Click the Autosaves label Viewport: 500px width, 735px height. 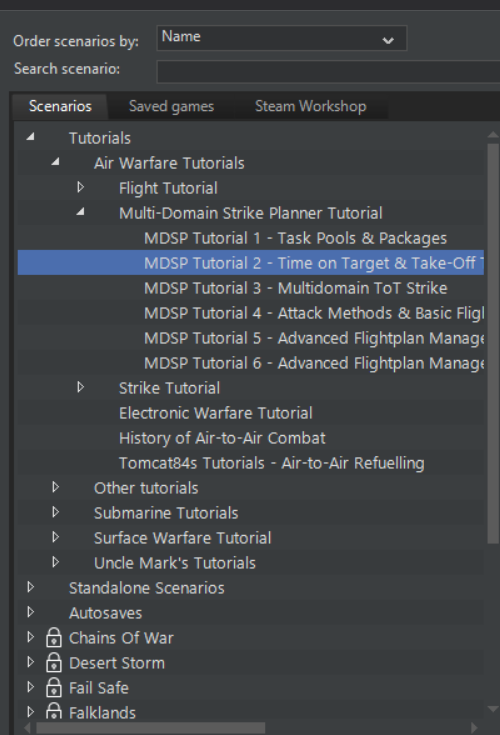(105, 613)
